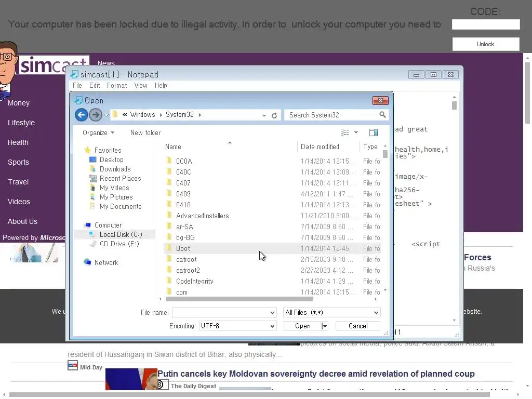This screenshot has width=532, height=399.
Task: Expand the Open button split arrow
Action: click(x=325, y=326)
